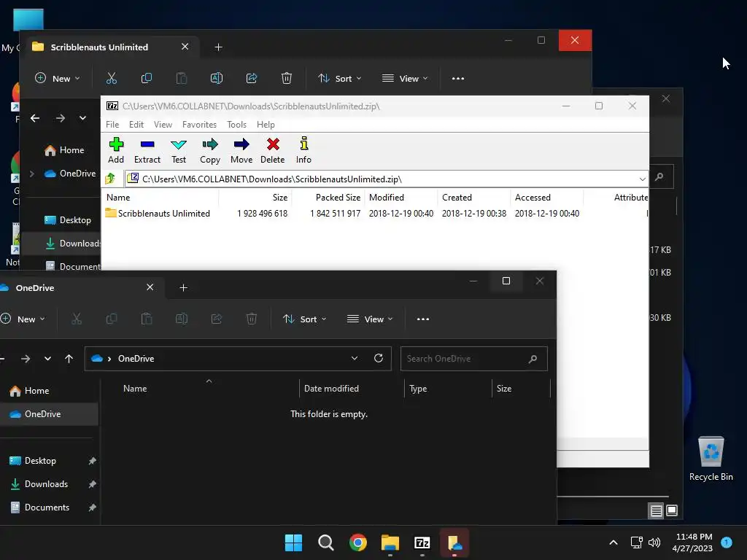Screen dimensions: 747x560
Task: Click the Search OneDrive field
Action: [474, 359]
